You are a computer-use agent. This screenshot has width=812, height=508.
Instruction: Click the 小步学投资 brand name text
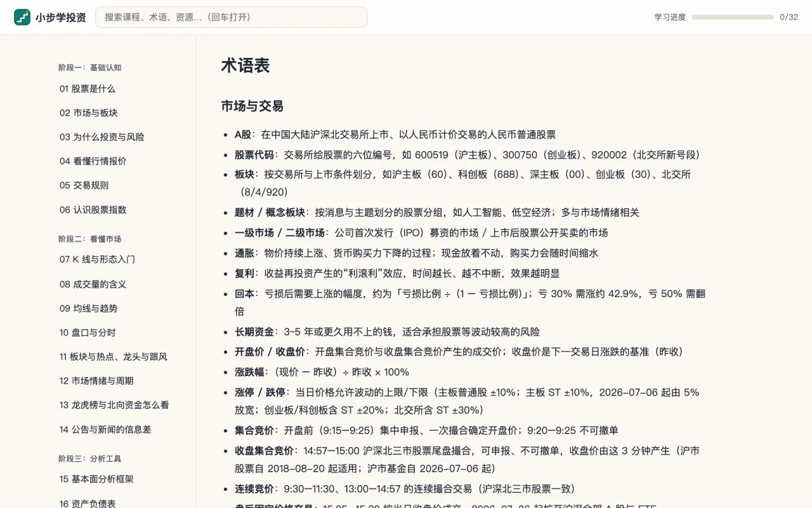coord(61,17)
